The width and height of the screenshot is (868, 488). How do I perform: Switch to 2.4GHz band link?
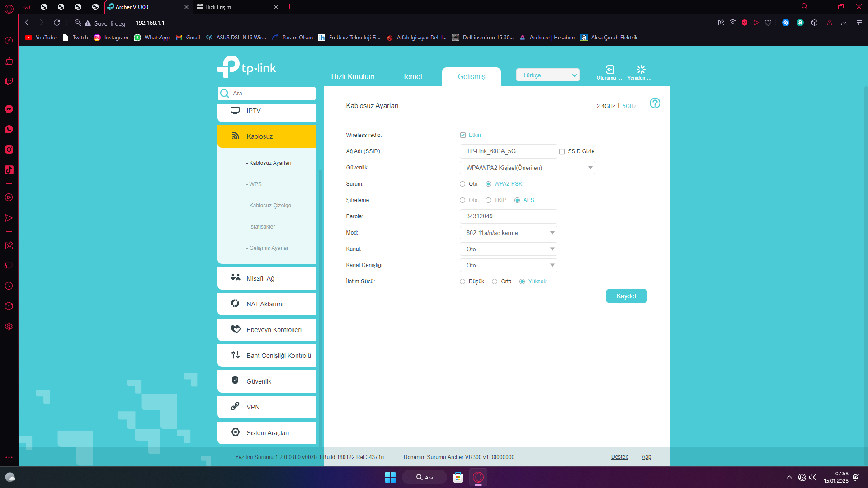606,106
